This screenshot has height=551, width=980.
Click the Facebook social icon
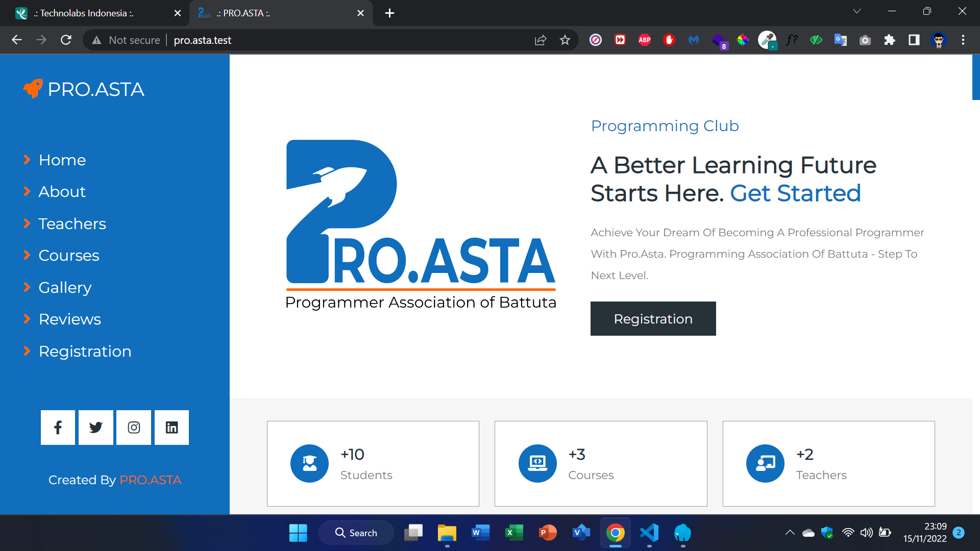click(x=58, y=428)
